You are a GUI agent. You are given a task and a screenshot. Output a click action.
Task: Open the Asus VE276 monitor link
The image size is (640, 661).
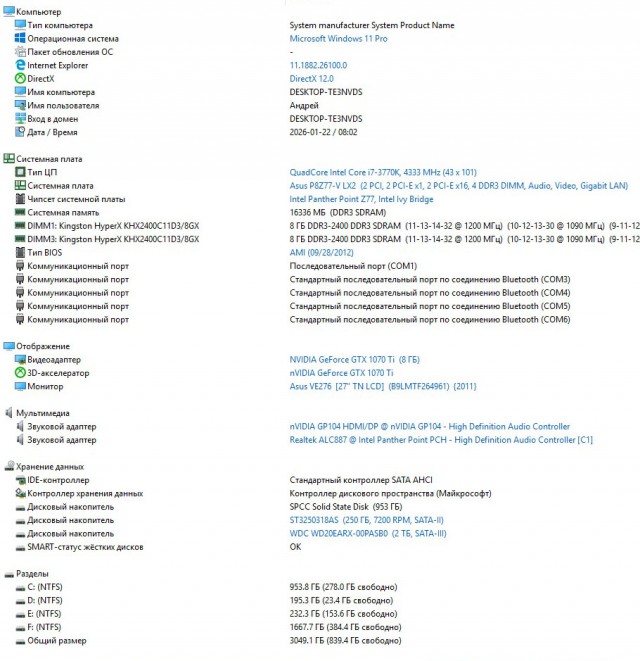pos(382,387)
